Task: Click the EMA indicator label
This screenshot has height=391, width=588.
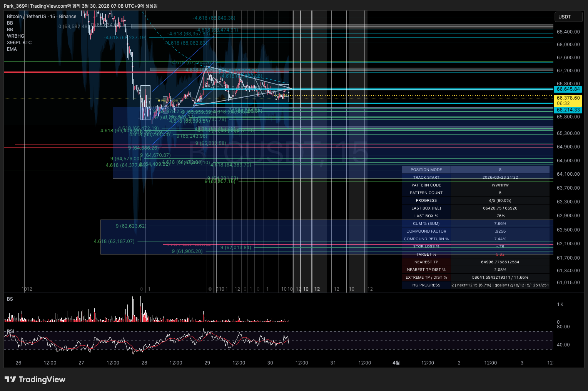Action: (x=12, y=49)
